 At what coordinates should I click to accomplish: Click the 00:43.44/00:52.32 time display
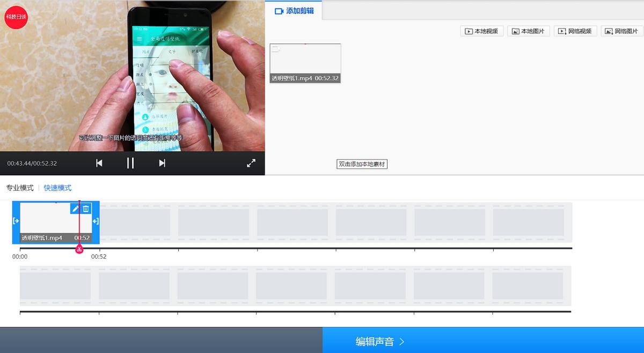point(32,163)
